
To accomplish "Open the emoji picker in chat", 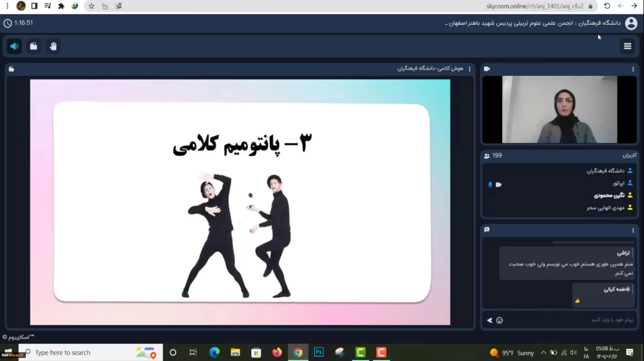I will point(499,320).
